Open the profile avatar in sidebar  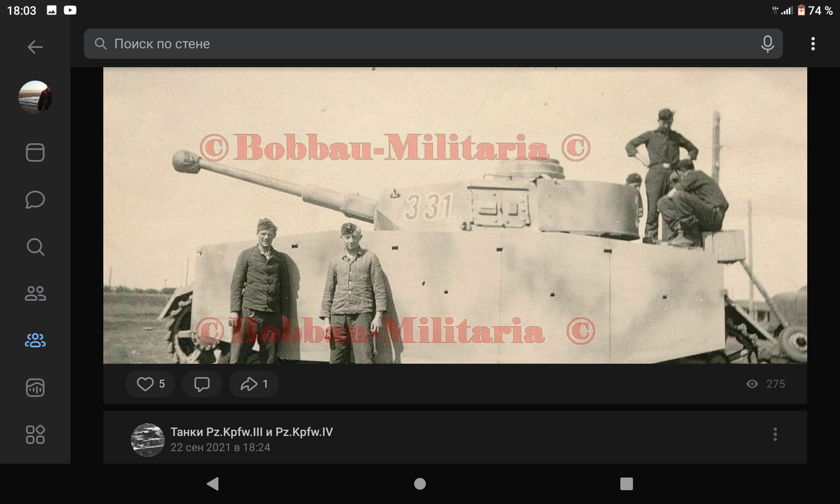click(x=35, y=97)
